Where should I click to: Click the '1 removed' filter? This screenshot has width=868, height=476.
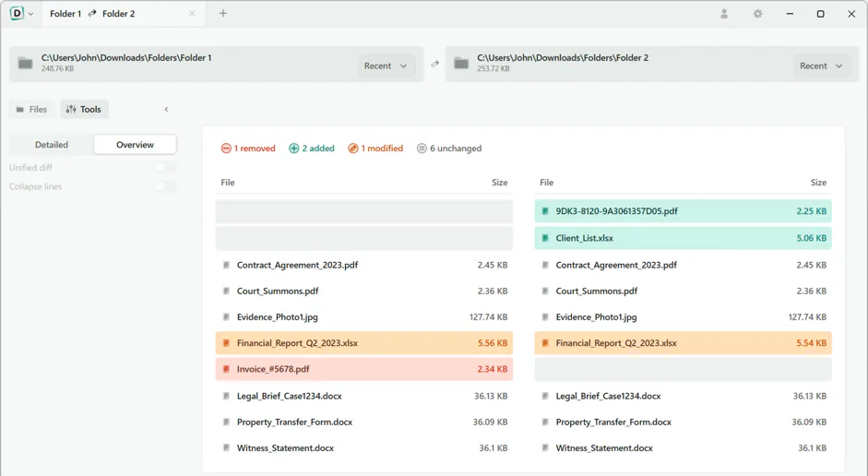[248, 149]
